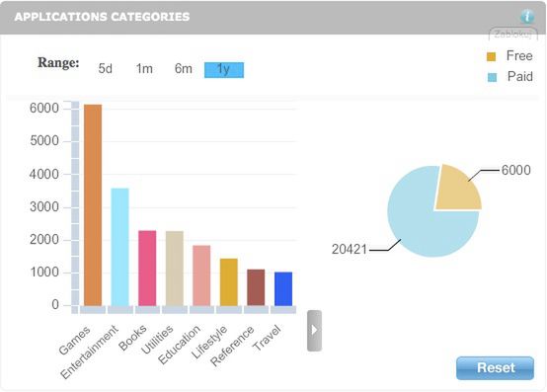Viewport: 547px width, 392px height.
Task: Click the orange Games bar
Action: (x=93, y=205)
